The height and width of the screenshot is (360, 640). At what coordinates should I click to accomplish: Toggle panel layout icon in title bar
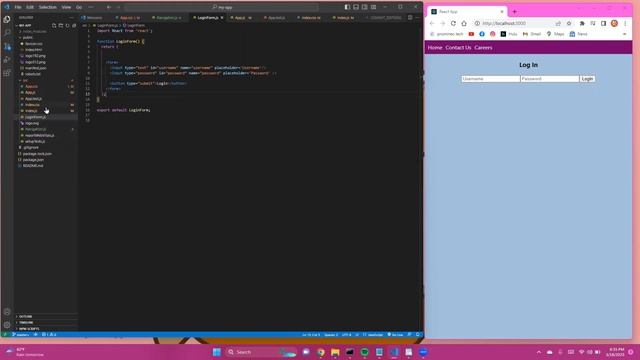coord(356,7)
